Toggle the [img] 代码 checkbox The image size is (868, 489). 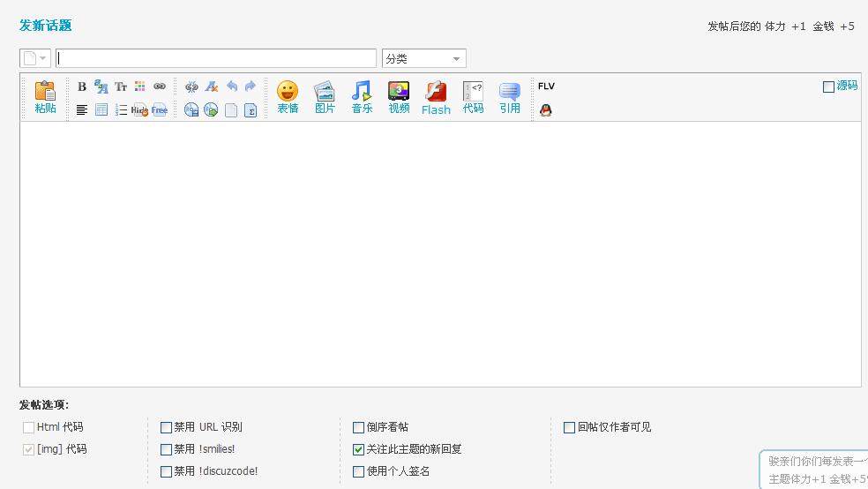28,449
